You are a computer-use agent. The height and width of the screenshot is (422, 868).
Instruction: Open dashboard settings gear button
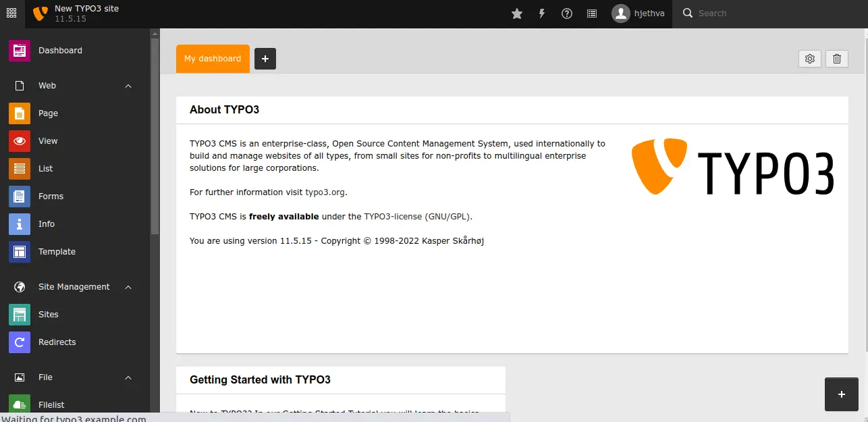[810, 59]
